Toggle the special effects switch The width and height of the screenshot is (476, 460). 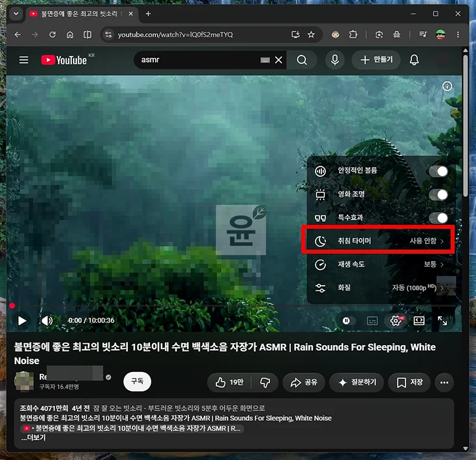(x=438, y=218)
